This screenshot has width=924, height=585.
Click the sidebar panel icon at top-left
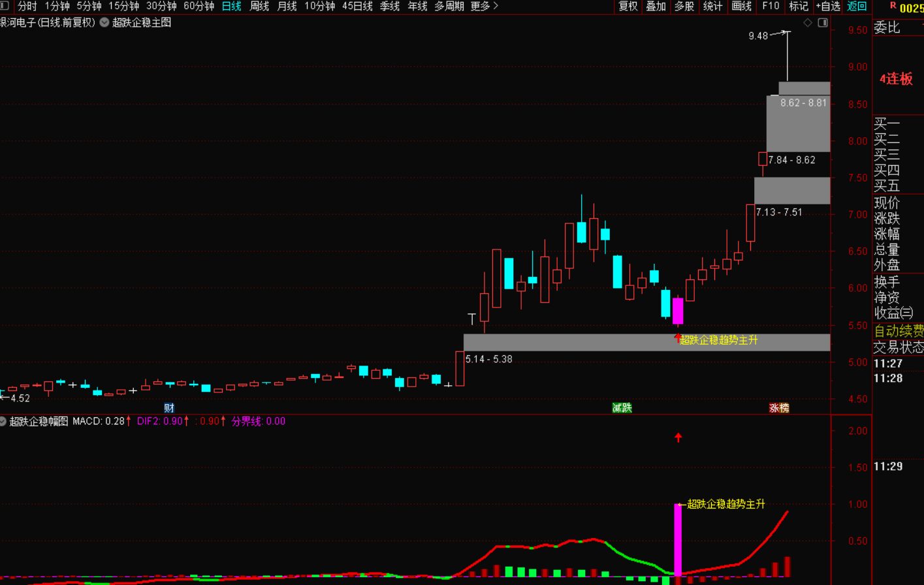pyautogui.click(x=5, y=6)
